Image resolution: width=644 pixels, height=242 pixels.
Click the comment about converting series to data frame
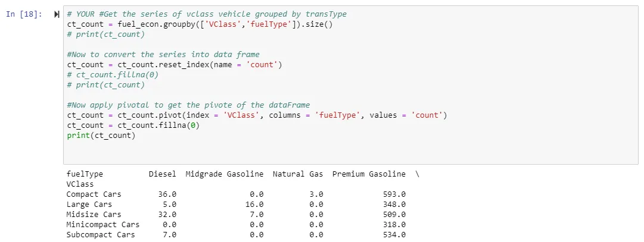(163, 54)
